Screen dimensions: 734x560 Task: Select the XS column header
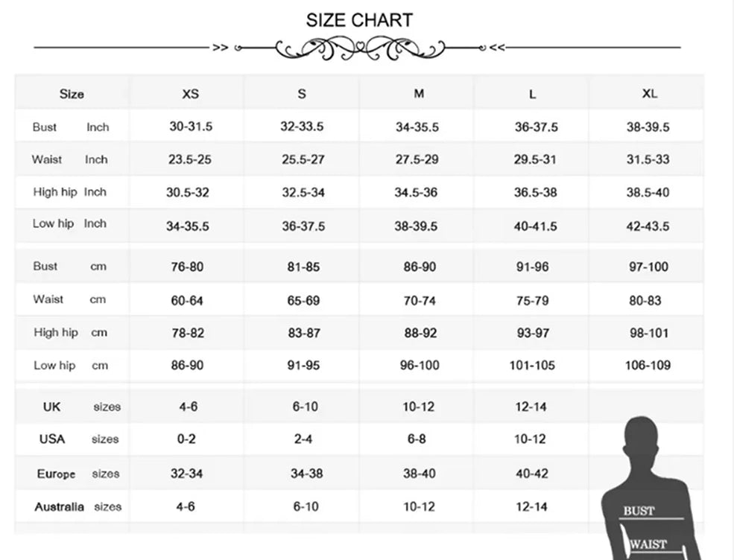coord(191,95)
